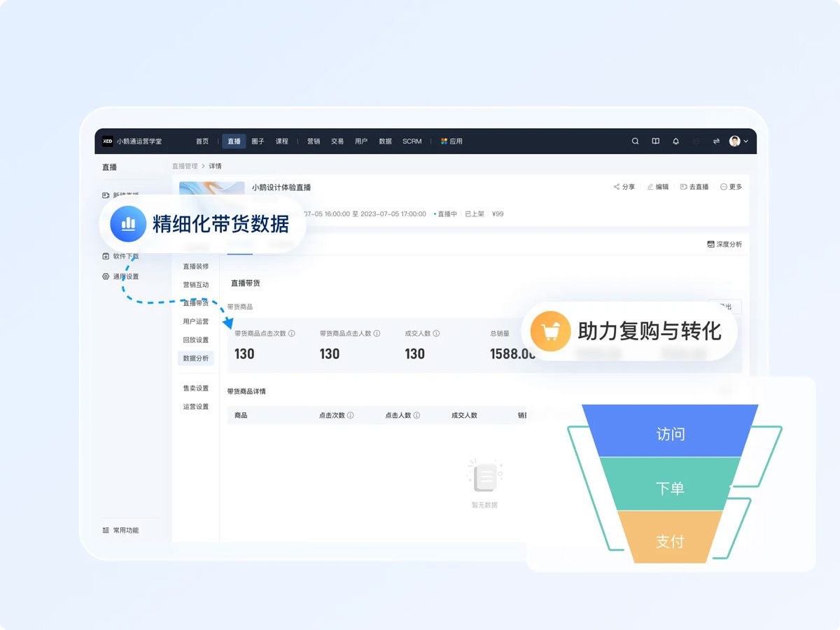Click the 总销量 label
Image resolution: width=840 pixels, height=630 pixels.
[500, 334]
